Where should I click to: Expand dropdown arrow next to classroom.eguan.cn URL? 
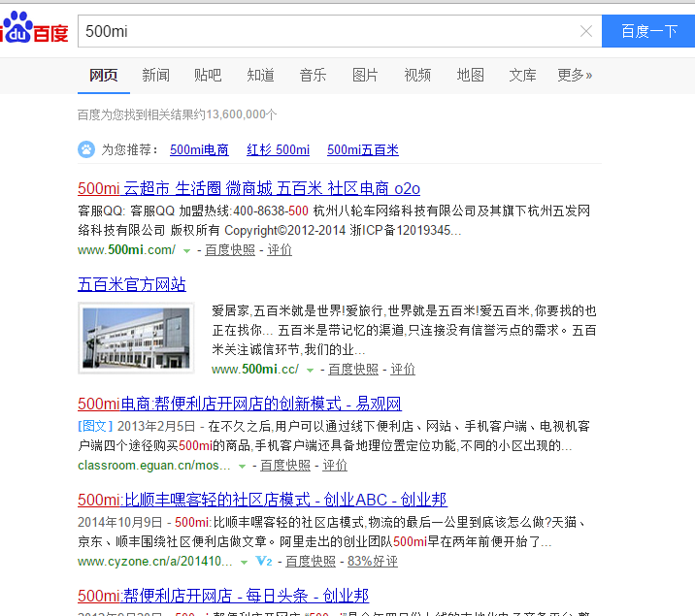(x=242, y=467)
